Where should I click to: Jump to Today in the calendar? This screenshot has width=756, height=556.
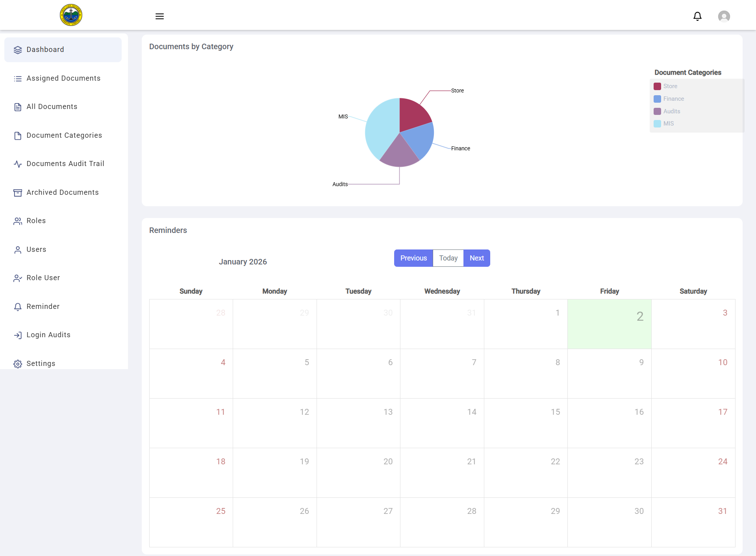448,258
